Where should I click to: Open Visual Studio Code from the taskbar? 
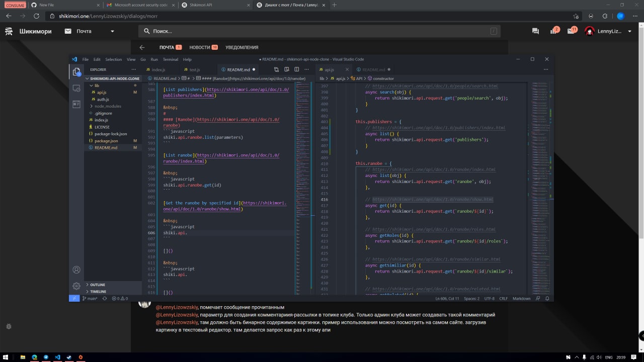pyautogui.click(x=57, y=357)
